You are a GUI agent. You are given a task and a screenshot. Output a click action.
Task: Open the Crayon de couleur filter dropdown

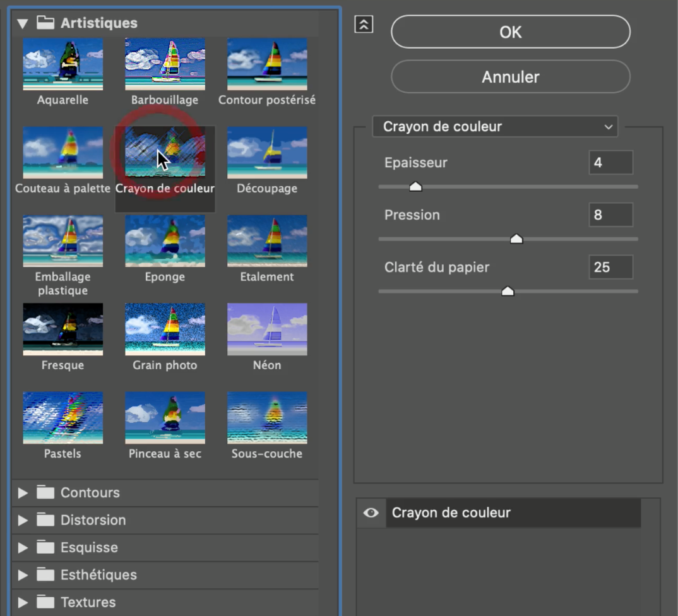495,127
